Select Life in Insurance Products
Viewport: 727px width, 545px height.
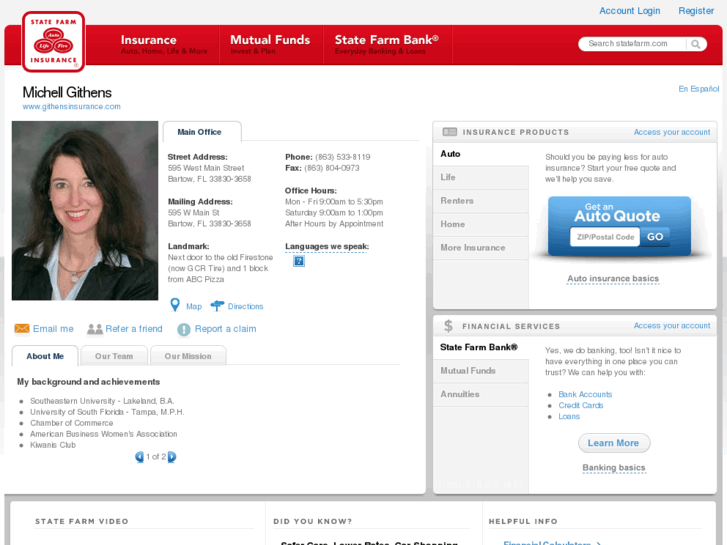click(x=481, y=177)
